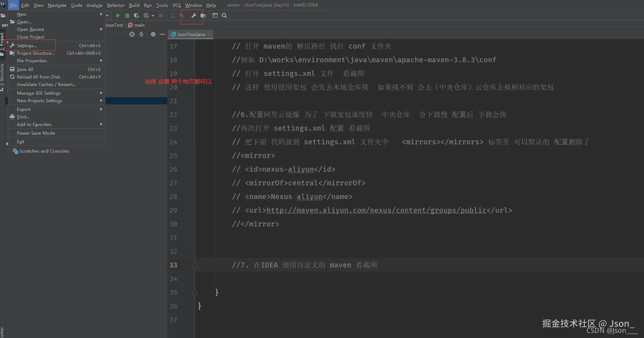Click the JsonTest breadcrumb in the navigation bar
Screen dimensions: 644x338
coord(114,25)
